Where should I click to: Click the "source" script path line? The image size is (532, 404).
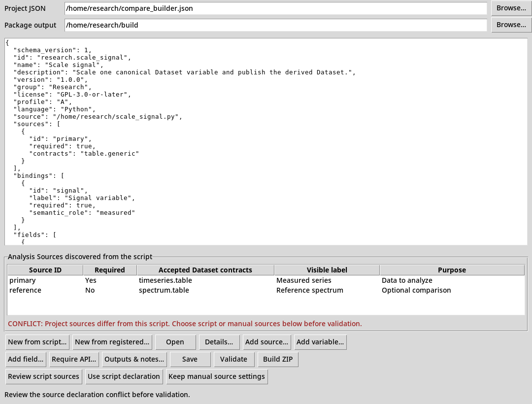[98, 117]
